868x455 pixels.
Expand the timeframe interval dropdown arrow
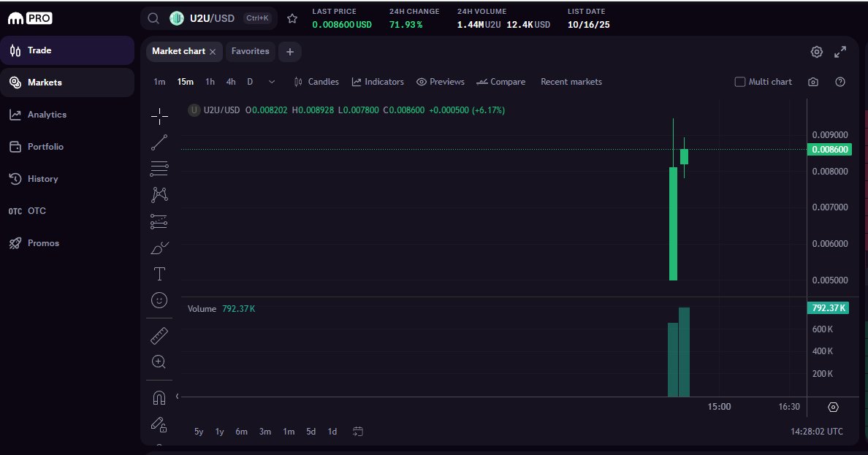pos(272,82)
